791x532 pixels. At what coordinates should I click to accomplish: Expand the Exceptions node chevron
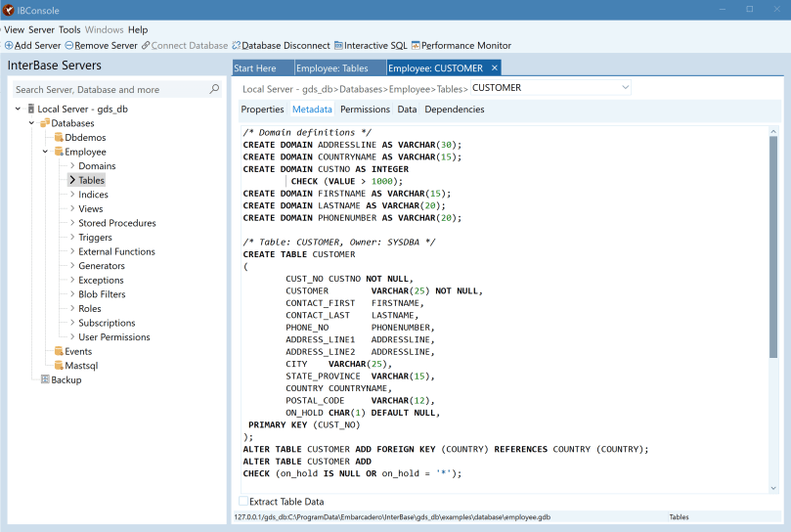(72, 280)
